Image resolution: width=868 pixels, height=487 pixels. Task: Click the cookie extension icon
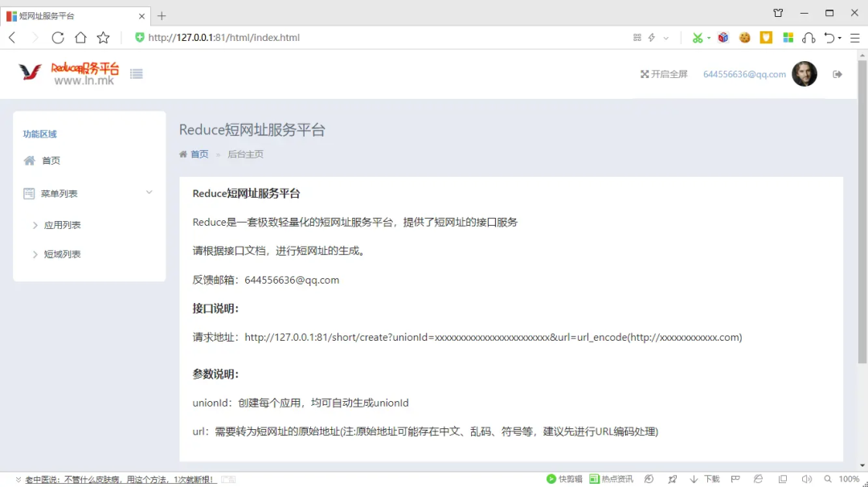(745, 38)
